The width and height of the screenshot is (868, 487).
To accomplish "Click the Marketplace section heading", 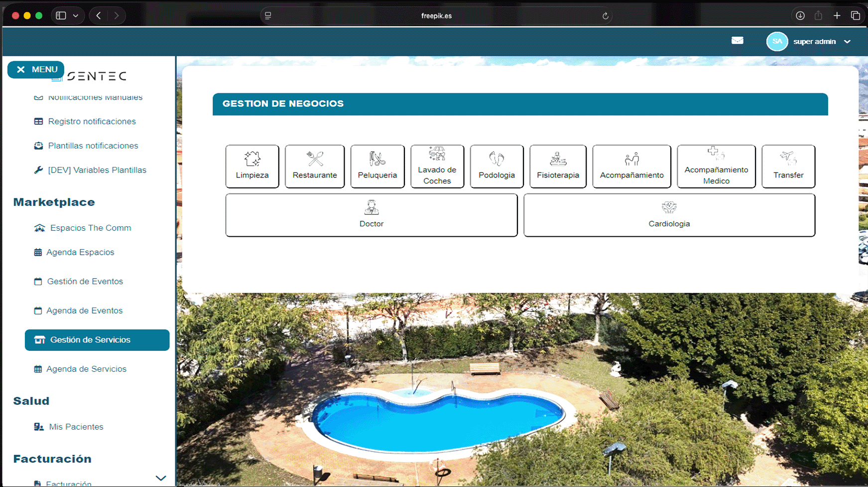I will pyautogui.click(x=54, y=202).
